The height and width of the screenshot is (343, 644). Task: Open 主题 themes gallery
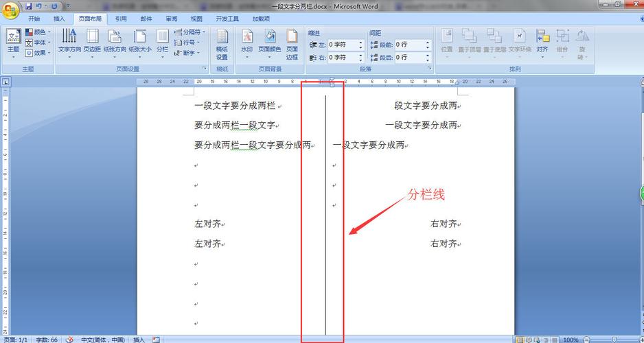point(14,43)
